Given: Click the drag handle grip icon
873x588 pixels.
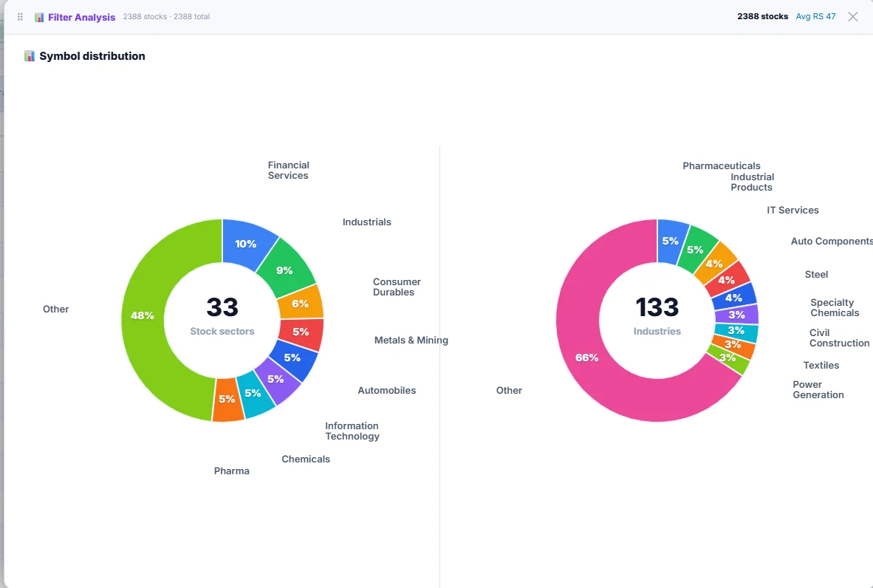Looking at the screenshot, I should pyautogui.click(x=20, y=17).
